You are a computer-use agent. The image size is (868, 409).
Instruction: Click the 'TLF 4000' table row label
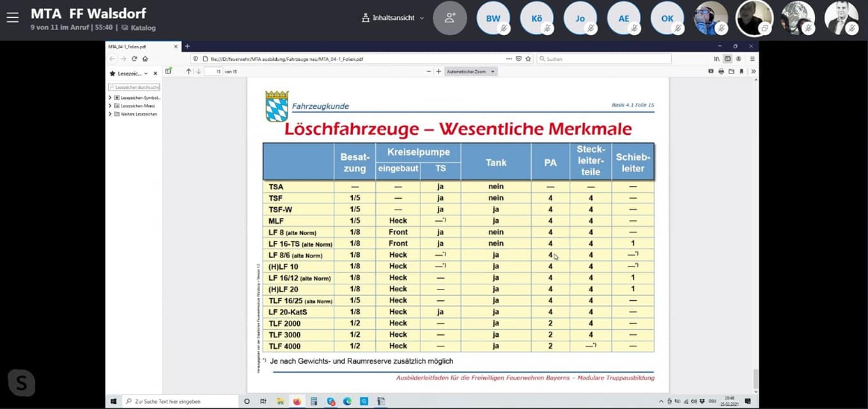pos(284,346)
